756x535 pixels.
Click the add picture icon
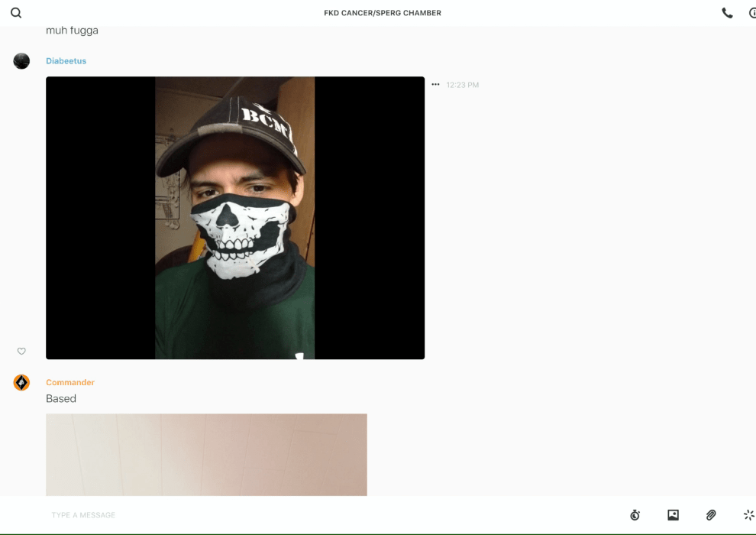pos(673,515)
